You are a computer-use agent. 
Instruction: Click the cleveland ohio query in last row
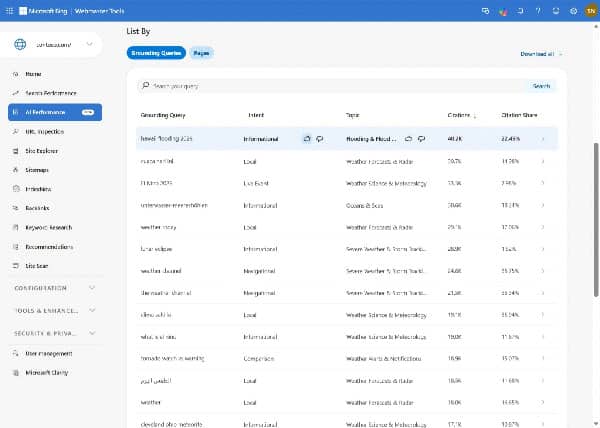point(171,424)
